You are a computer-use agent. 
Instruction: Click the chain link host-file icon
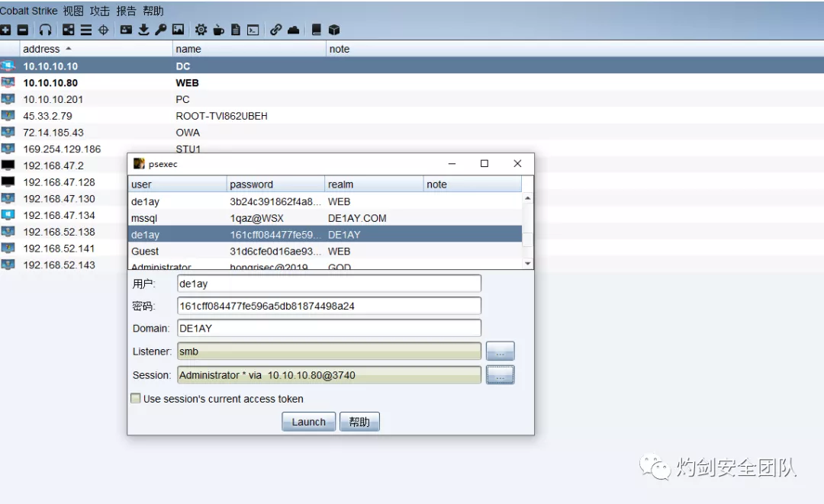point(276,30)
